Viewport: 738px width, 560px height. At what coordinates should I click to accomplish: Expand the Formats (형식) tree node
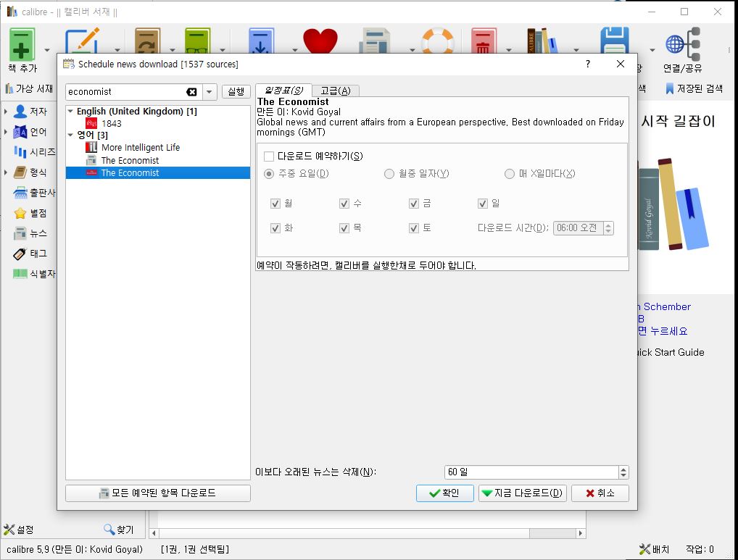(6, 172)
